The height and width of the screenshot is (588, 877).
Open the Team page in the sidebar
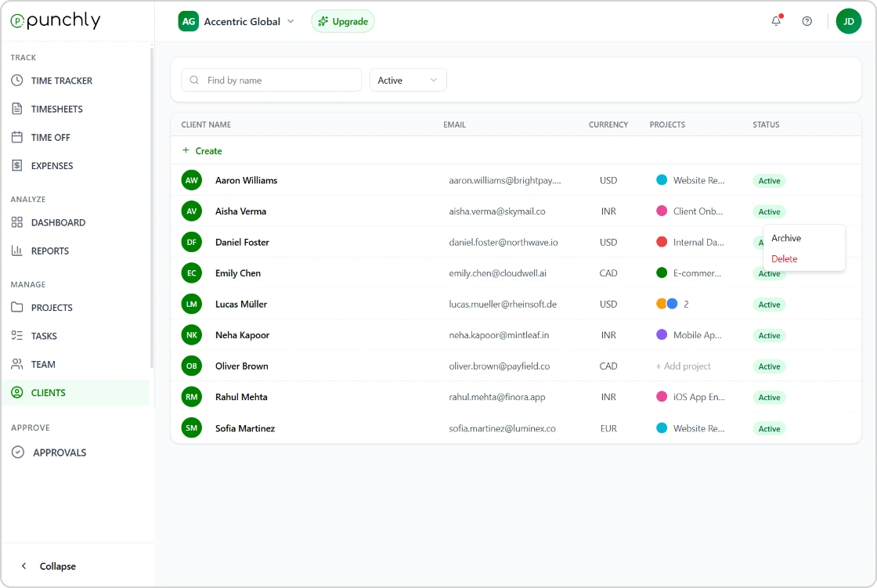click(43, 364)
